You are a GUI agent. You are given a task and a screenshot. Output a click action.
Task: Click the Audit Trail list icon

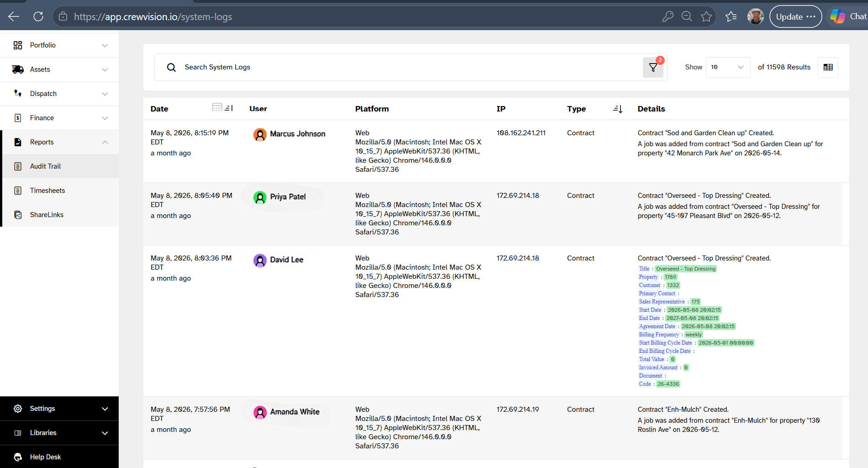(18, 166)
